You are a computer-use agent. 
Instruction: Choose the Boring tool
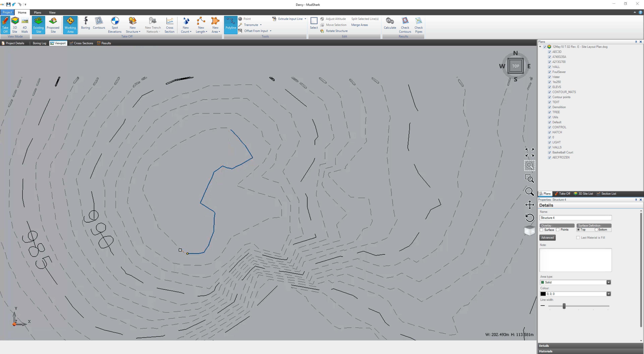click(86, 23)
